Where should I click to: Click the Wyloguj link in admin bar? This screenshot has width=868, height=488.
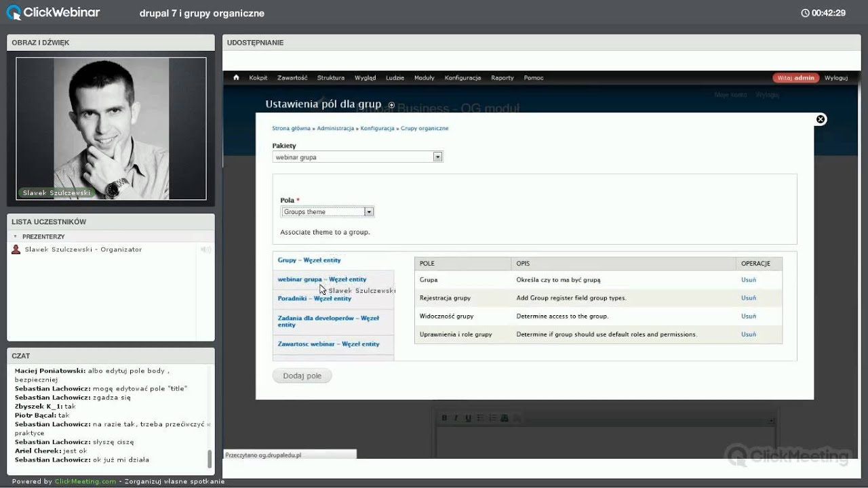pos(836,78)
